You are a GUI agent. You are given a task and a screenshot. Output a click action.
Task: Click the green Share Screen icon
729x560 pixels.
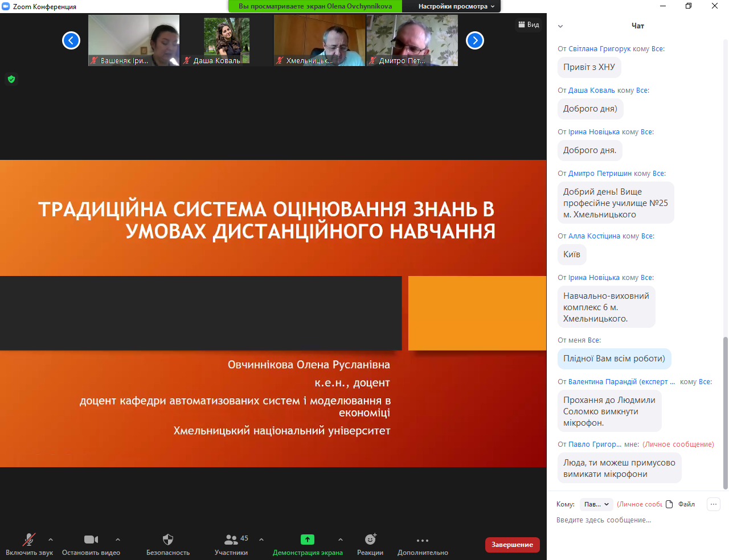(308, 540)
